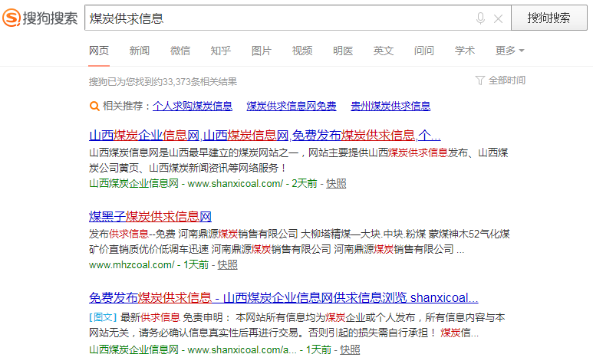Open the 问问 tab
593x364 pixels.
(x=424, y=51)
